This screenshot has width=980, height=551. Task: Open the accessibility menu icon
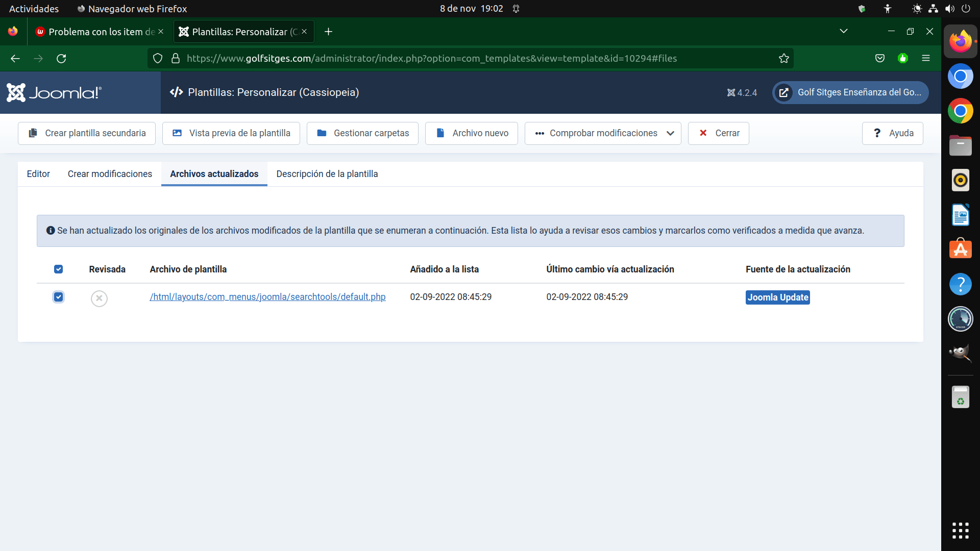point(888,9)
